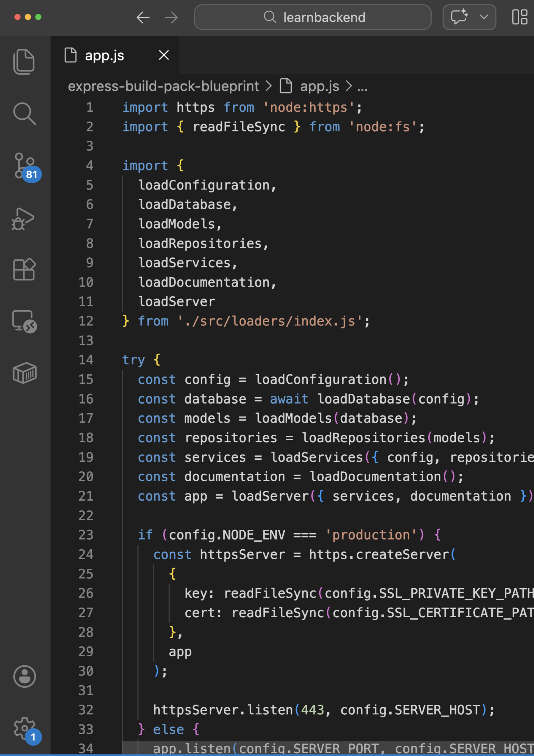Image resolution: width=534 pixels, height=756 pixels.
Task: Select the app.js editor tab
Action: [104, 55]
